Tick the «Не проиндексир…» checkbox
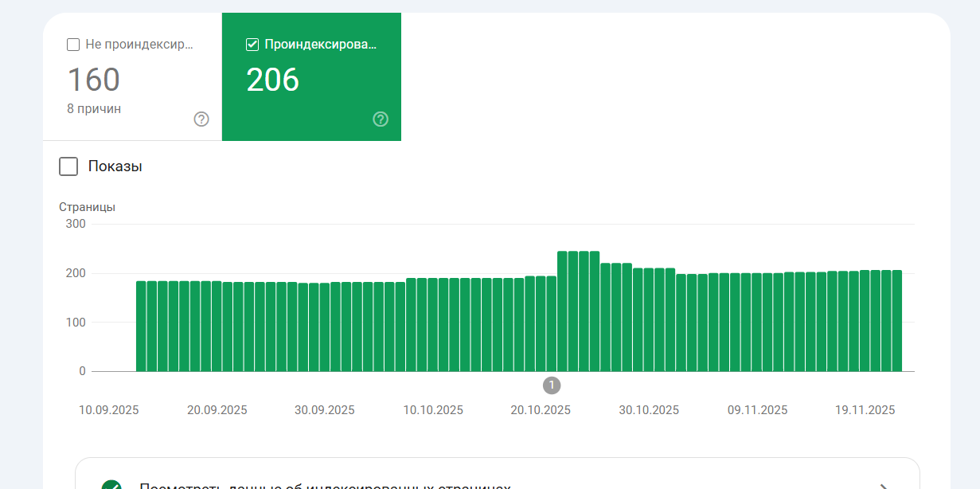 click(x=73, y=45)
